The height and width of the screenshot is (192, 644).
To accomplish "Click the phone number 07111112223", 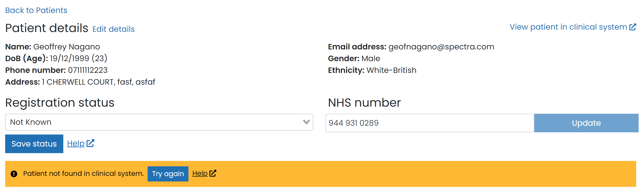I will (88, 70).
